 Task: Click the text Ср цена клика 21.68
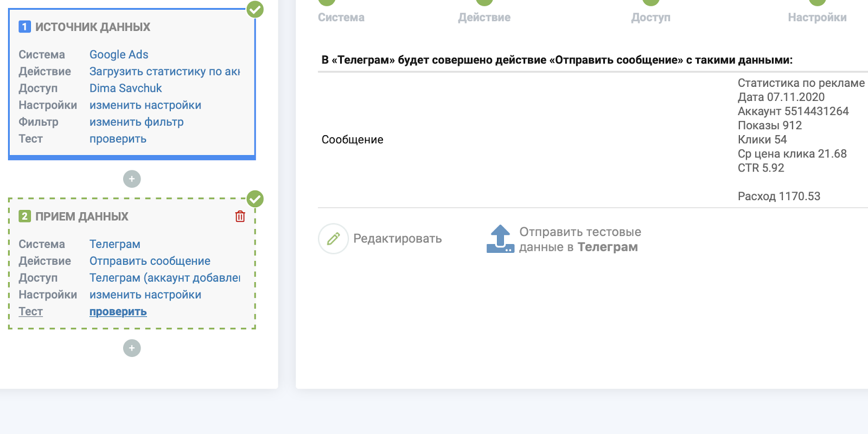(792, 154)
